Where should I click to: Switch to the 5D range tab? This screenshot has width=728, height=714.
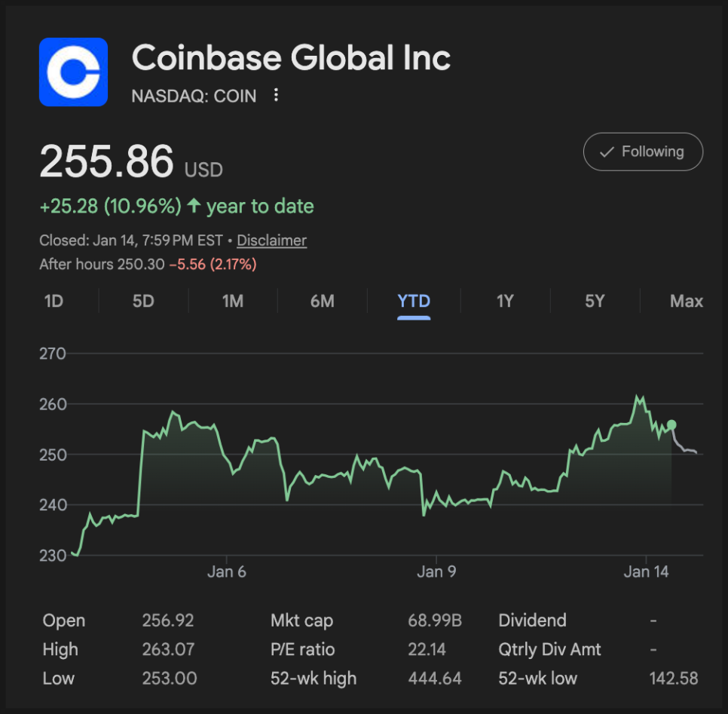[143, 302]
